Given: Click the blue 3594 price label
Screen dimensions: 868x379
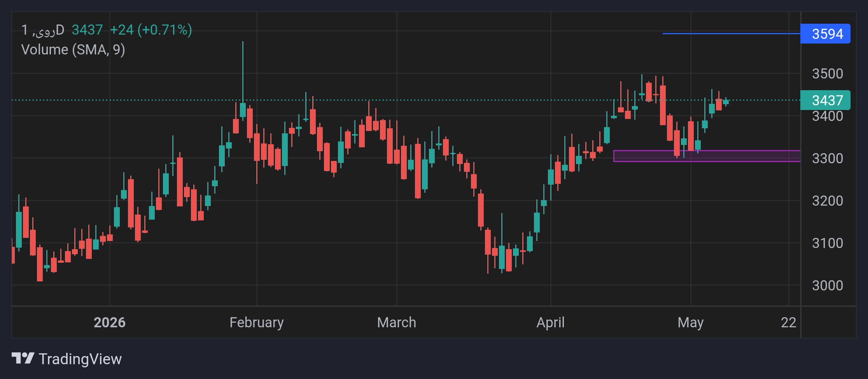Looking at the screenshot, I should [x=825, y=34].
